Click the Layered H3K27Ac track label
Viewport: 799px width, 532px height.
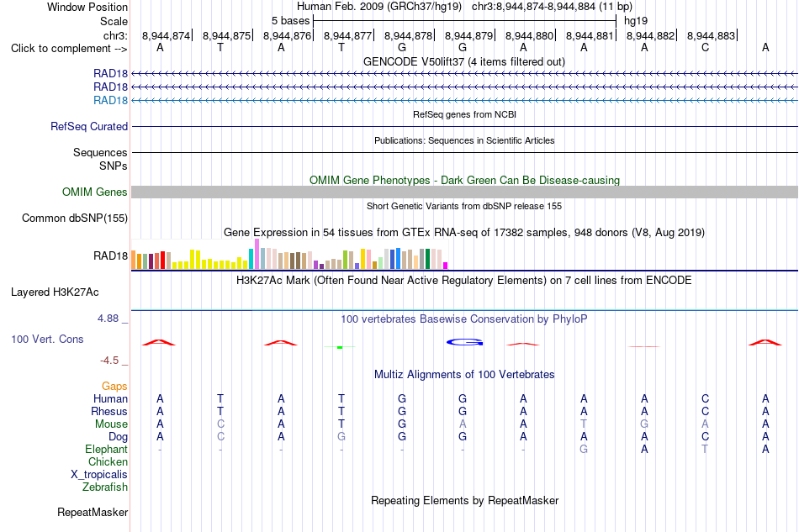[55, 292]
